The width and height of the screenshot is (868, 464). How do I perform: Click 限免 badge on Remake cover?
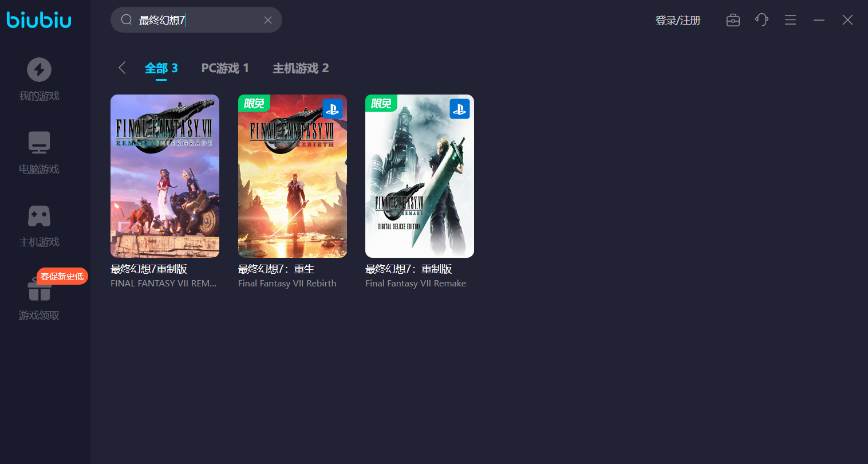pyautogui.click(x=381, y=103)
